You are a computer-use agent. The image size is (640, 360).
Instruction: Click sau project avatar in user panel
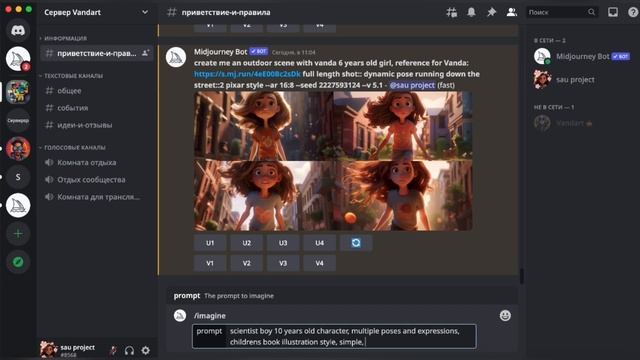pos(48,350)
